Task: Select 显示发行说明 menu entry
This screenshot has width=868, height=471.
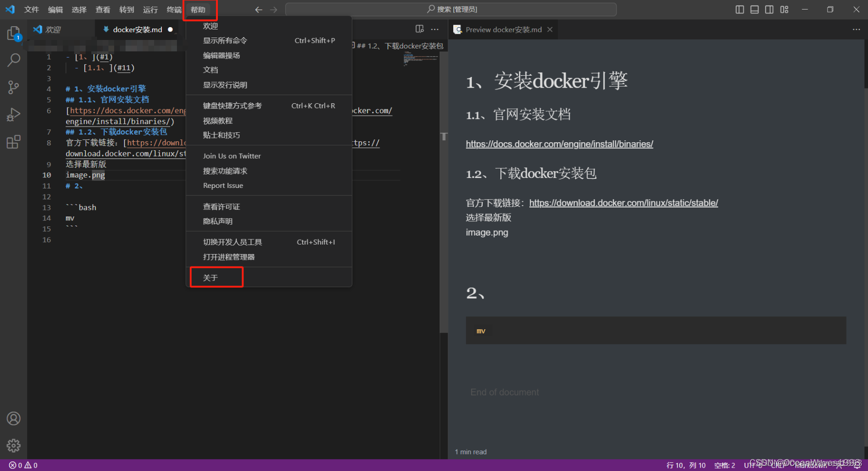Action: click(269, 85)
